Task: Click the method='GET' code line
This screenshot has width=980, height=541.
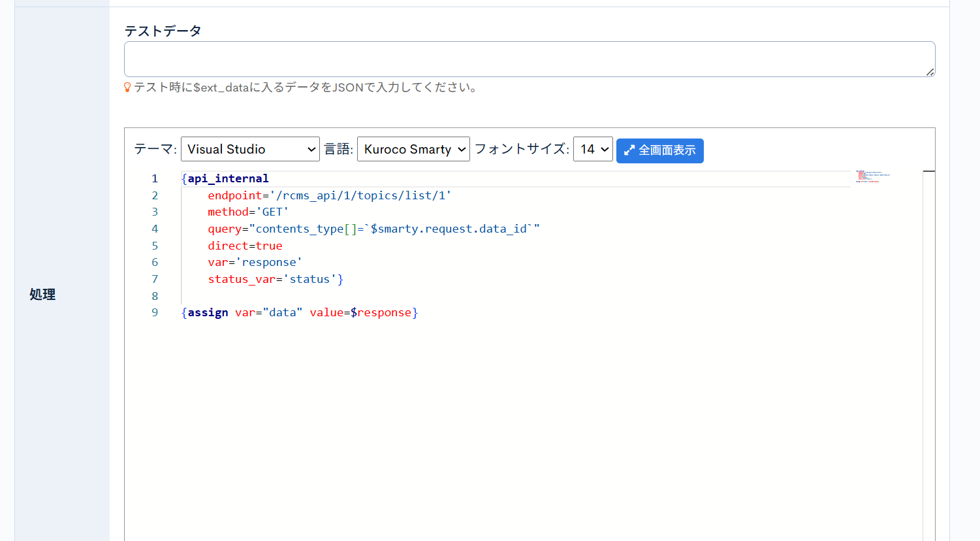Action: pyautogui.click(x=248, y=212)
